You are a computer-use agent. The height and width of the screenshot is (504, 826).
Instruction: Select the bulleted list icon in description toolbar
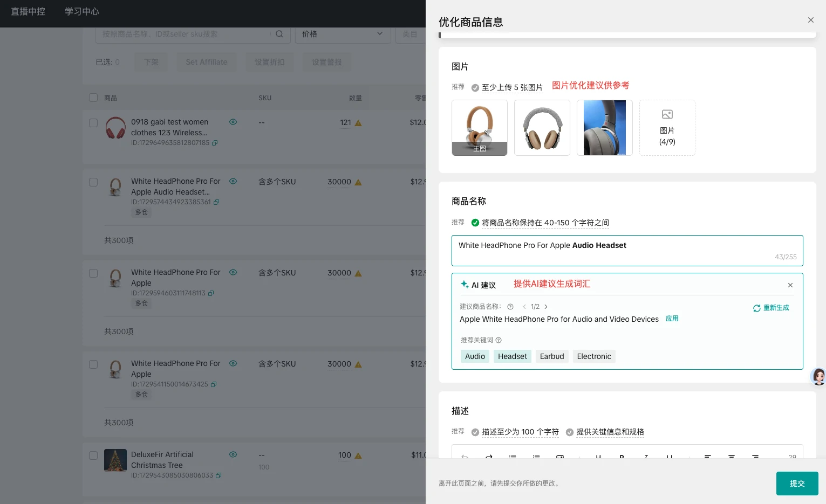tap(512, 458)
